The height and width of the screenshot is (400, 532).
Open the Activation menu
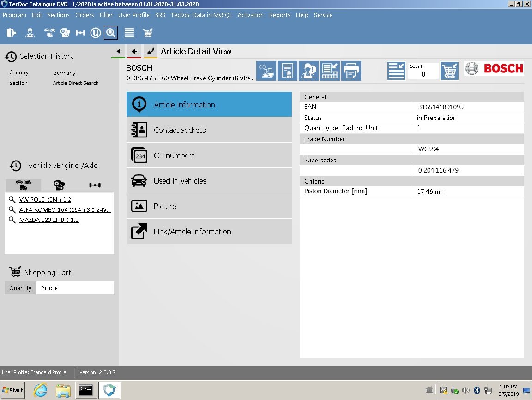pos(250,15)
